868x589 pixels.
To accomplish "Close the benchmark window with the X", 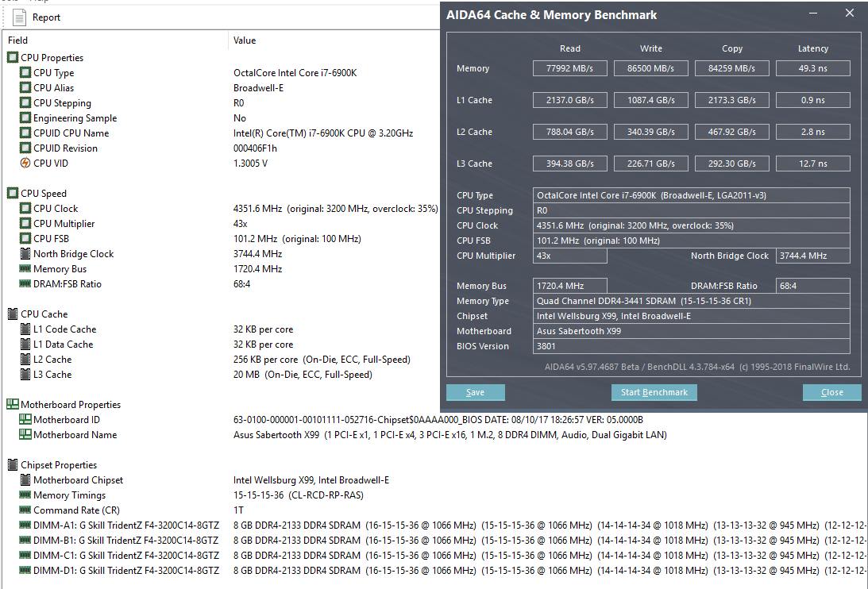I will [x=850, y=13].
